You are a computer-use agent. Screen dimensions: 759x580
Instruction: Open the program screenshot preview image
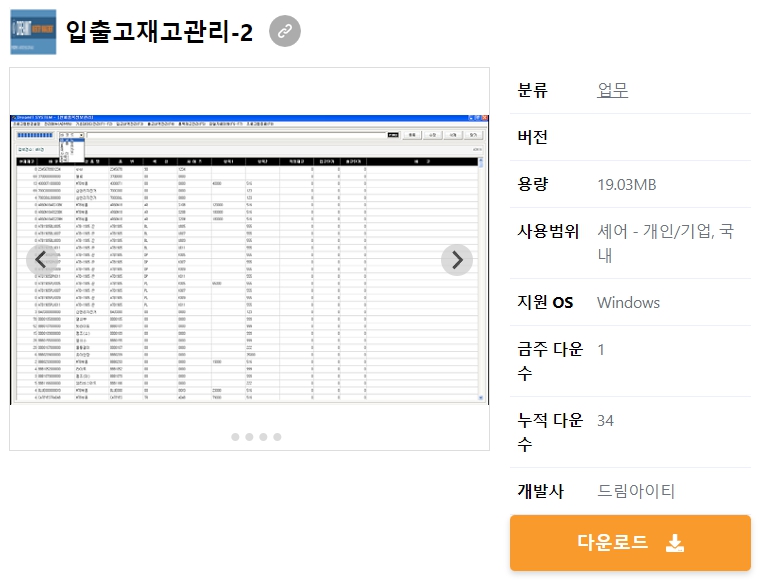point(249,259)
